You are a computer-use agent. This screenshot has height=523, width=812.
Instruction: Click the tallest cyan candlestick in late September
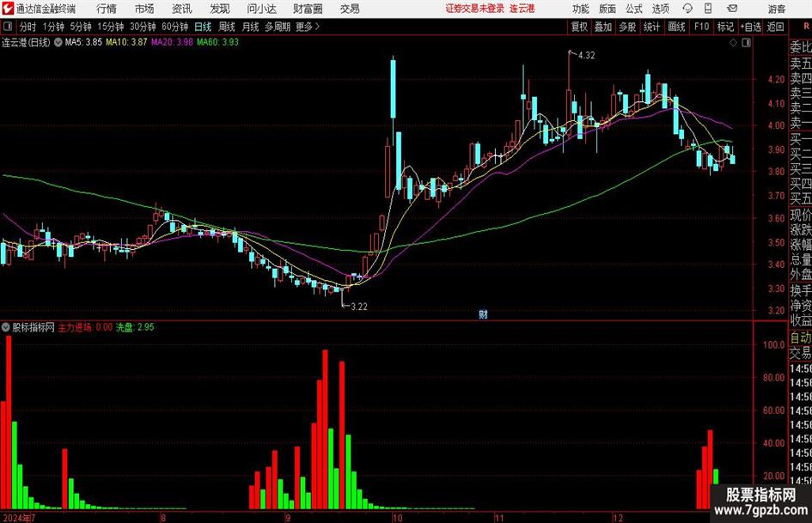point(393,88)
